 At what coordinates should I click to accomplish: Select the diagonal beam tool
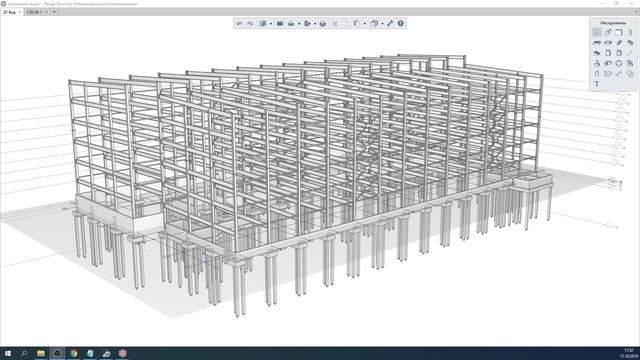tap(619, 42)
